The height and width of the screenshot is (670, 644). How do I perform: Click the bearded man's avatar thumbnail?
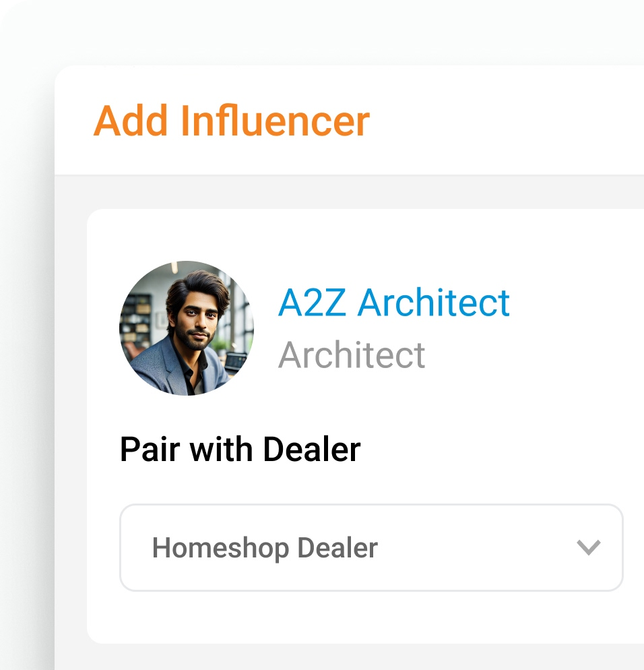click(x=187, y=328)
